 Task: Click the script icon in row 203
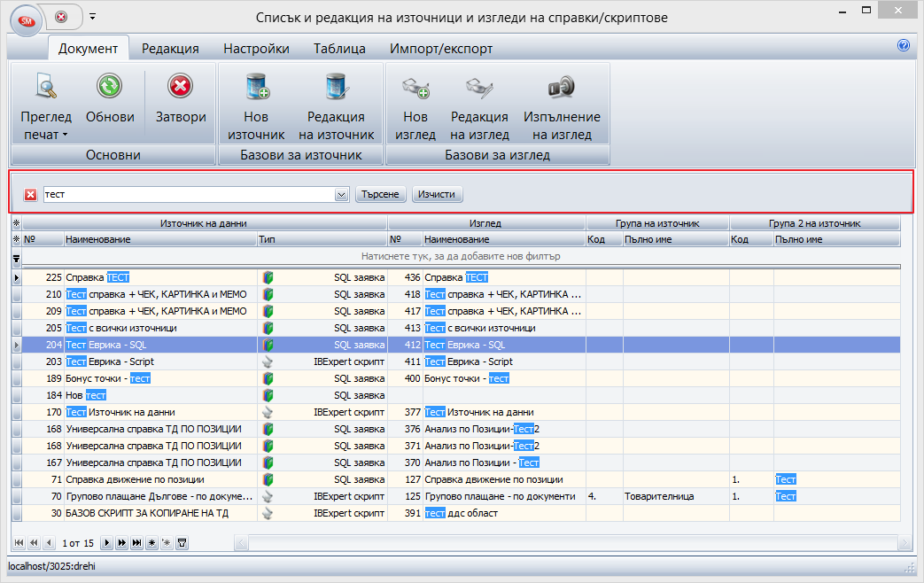point(268,362)
